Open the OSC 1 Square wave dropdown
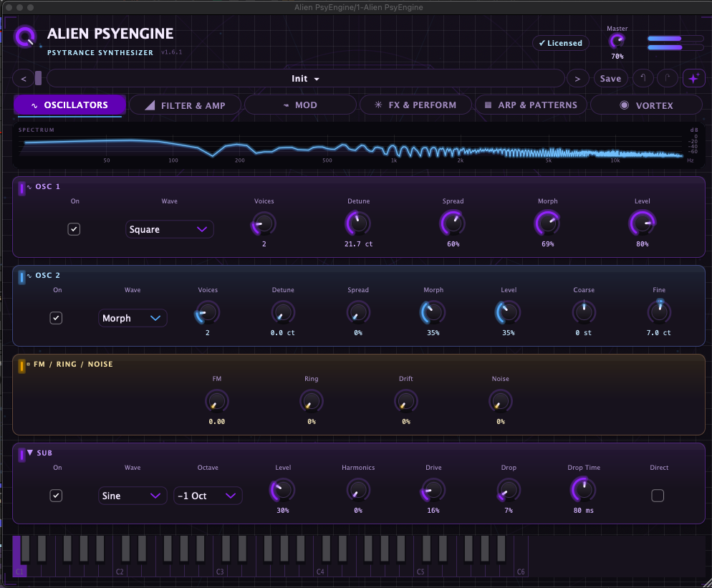The width and height of the screenshot is (712, 588). coord(169,229)
